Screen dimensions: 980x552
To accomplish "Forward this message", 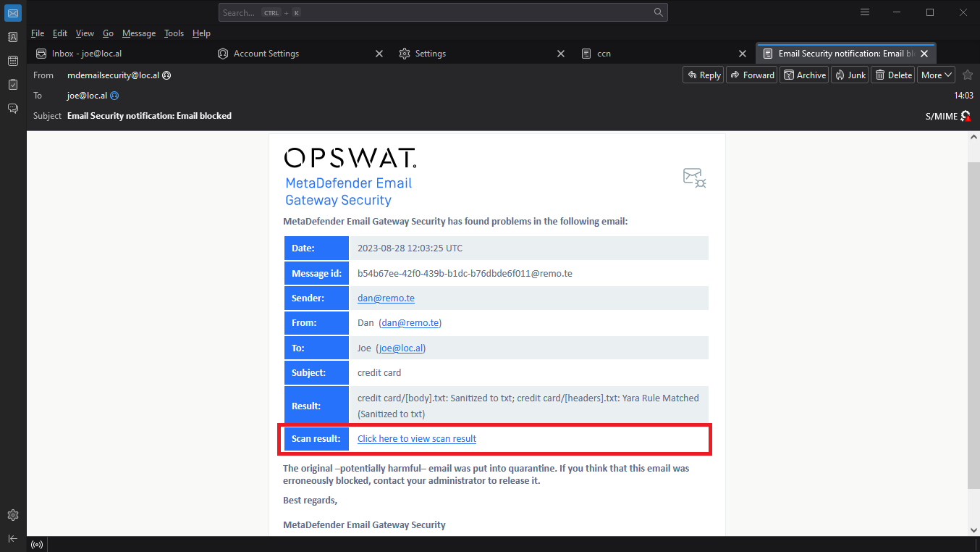I will pyautogui.click(x=751, y=75).
